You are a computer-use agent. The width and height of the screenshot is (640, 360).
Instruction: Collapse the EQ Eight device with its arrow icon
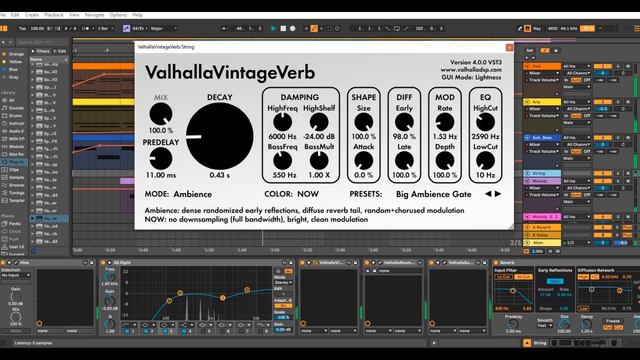click(x=109, y=262)
